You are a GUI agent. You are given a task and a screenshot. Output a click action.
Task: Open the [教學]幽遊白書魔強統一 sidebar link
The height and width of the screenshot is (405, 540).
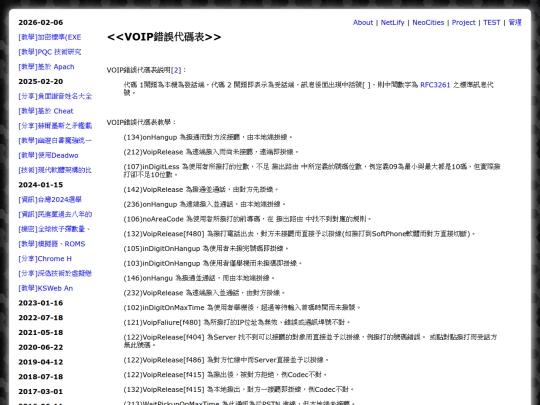(55, 141)
